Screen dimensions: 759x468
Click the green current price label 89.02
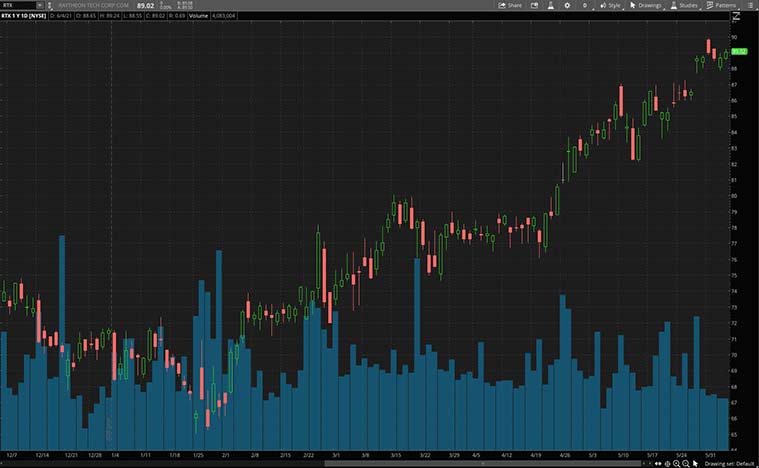[x=739, y=51]
